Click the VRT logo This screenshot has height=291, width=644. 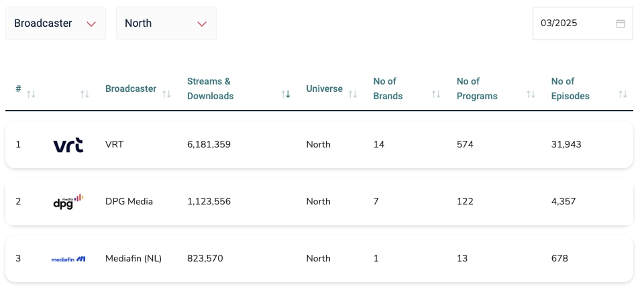68,145
